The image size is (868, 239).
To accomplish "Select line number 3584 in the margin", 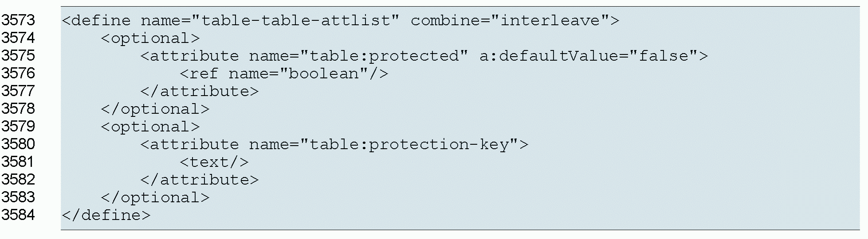I will tap(18, 215).
